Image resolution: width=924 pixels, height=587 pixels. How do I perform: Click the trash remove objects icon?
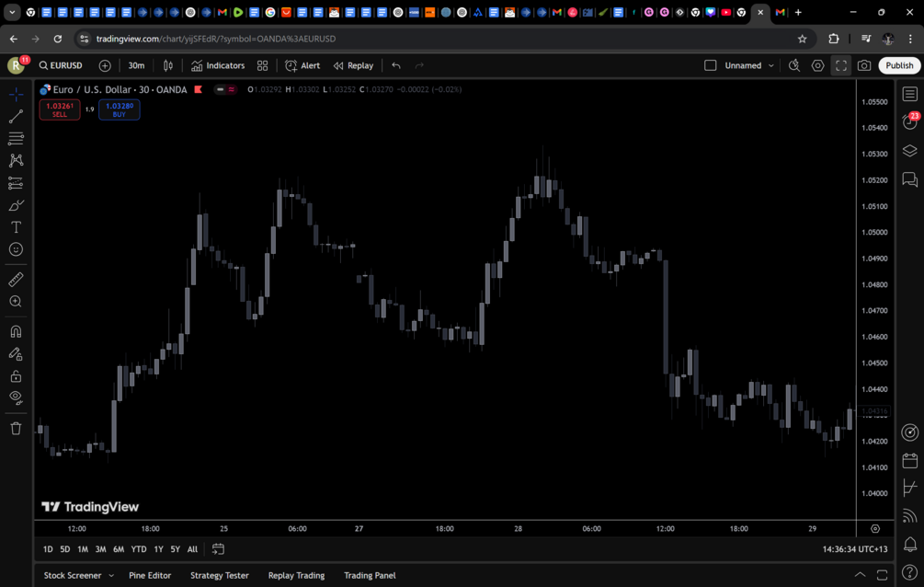coord(16,429)
